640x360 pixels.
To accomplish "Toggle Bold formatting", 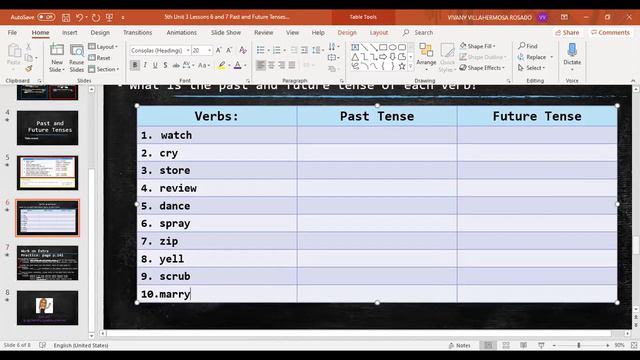I will 135,65.
